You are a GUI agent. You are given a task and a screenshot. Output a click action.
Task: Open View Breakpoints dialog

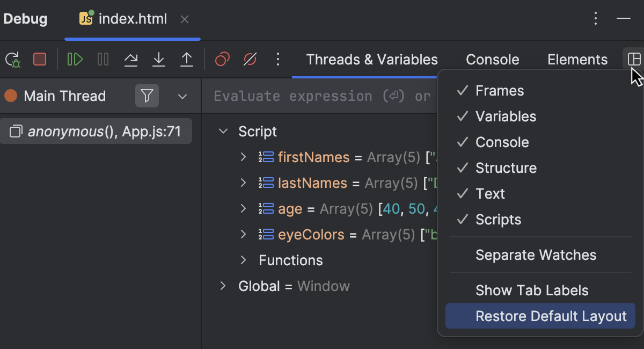(x=222, y=59)
